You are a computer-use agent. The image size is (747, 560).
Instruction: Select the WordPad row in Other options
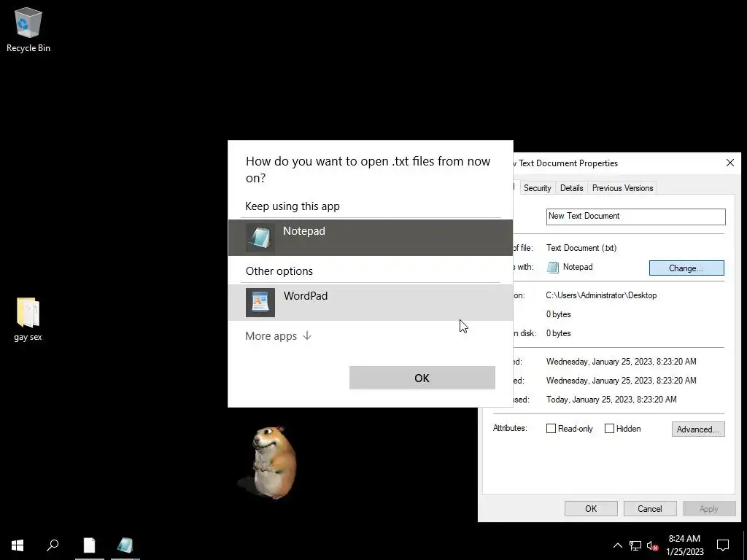point(371,303)
